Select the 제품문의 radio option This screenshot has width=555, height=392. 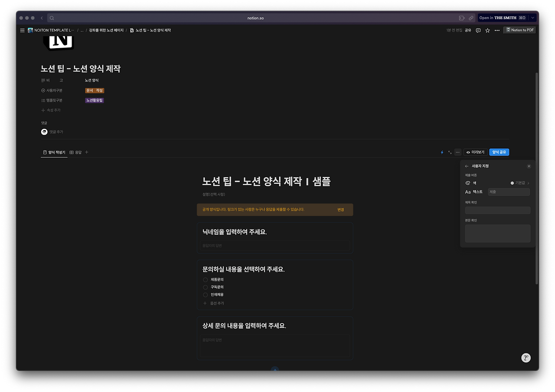[205, 280]
